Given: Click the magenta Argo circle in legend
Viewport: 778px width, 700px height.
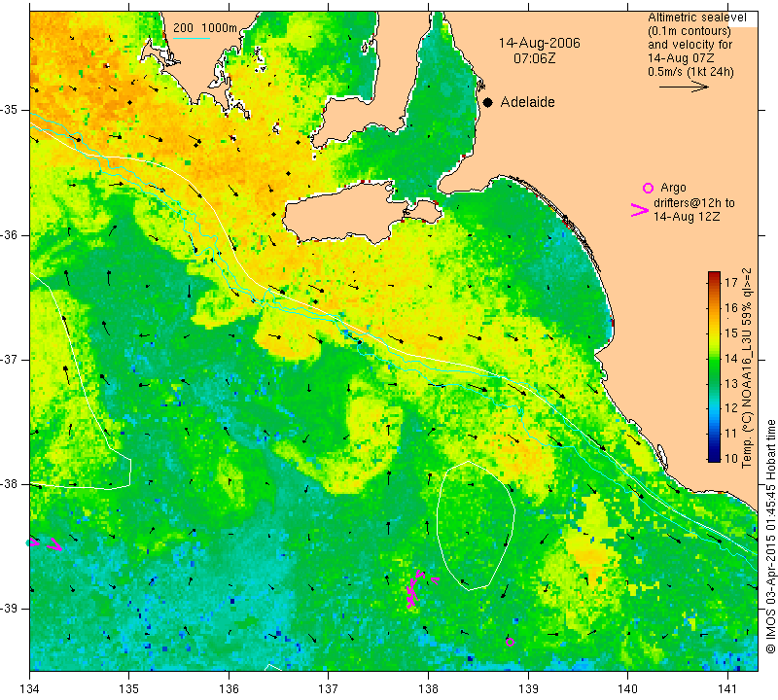Looking at the screenshot, I should 648,188.
